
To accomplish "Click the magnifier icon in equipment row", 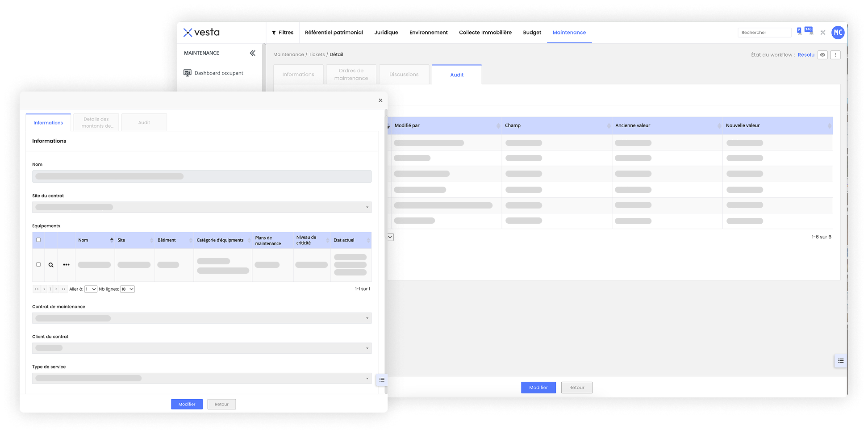I will pyautogui.click(x=51, y=265).
